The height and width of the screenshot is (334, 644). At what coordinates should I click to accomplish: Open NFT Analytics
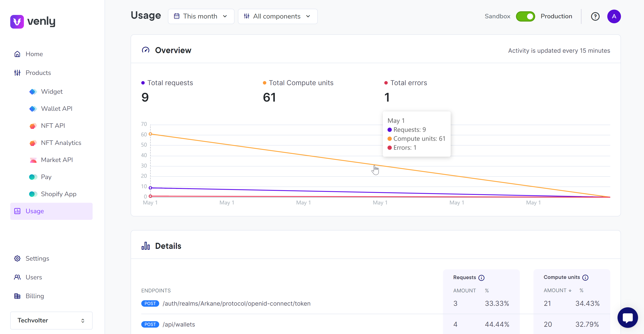pyautogui.click(x=61, y=143)
